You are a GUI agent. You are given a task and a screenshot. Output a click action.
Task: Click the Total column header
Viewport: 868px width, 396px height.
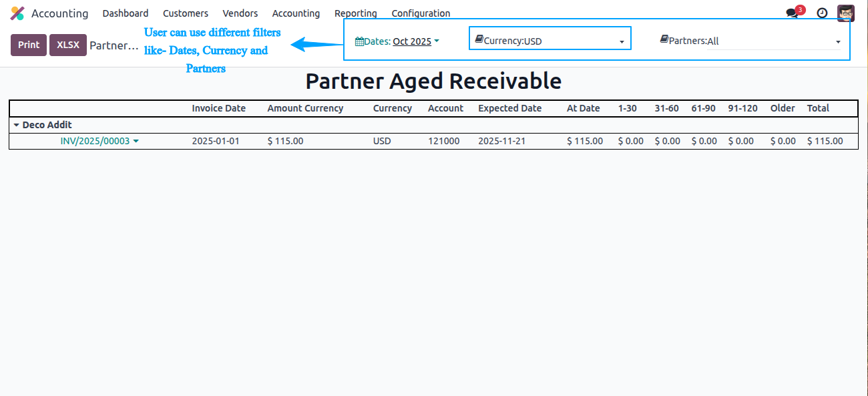(x=818, y=108)
